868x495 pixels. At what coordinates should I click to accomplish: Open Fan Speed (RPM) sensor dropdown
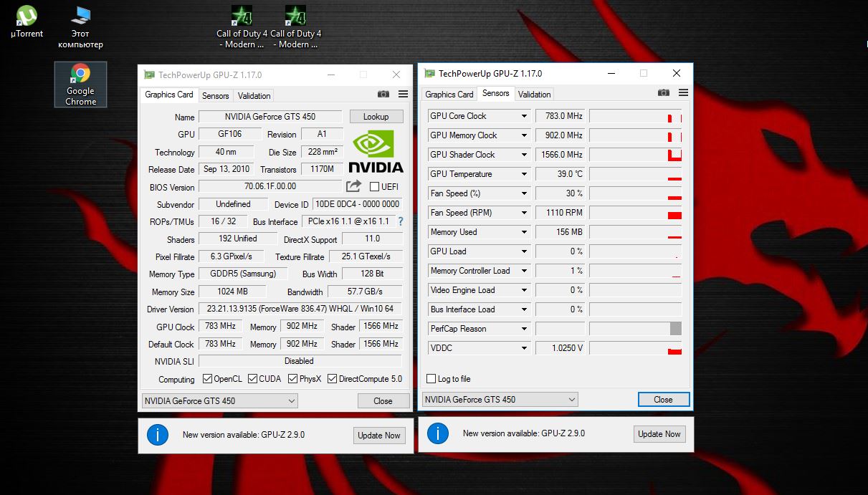click(x=524, y=213)
